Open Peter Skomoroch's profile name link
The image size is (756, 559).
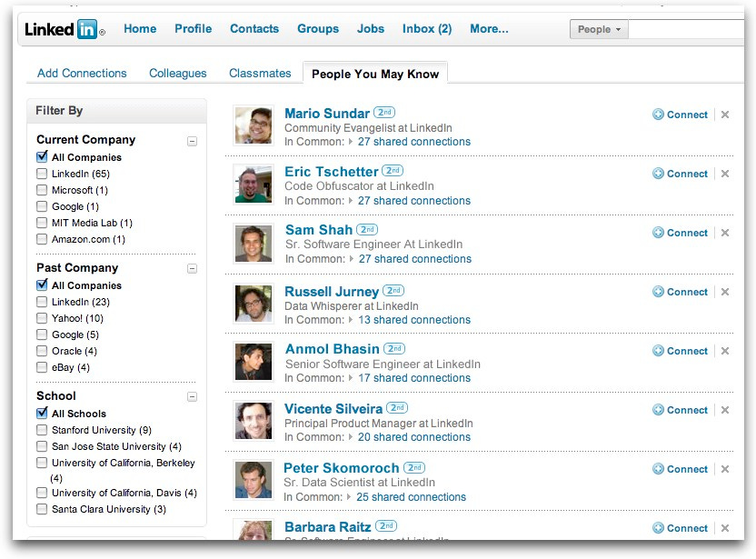341,468
